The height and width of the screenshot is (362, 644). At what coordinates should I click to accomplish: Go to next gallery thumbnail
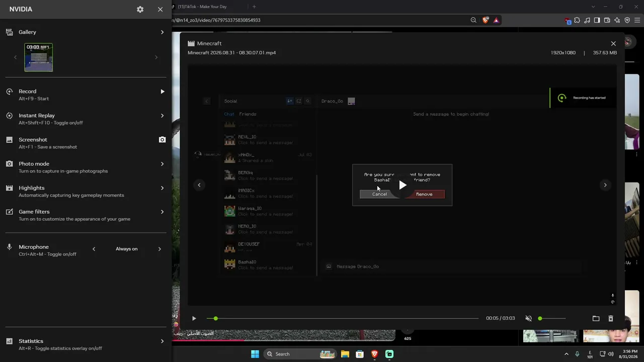[x=156, y=57]
